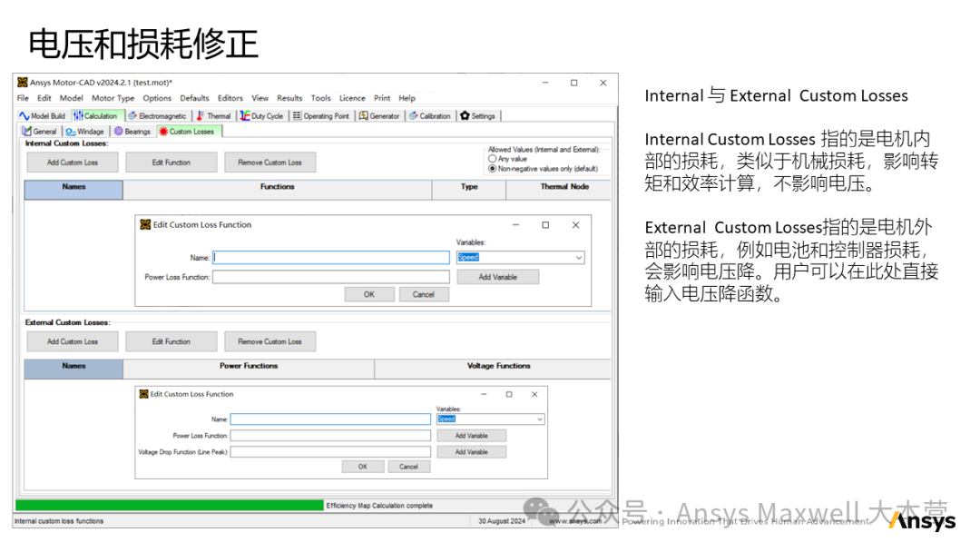Click the Motor-CAD icon in main title bar
This screenshot has height=552, width=980.
(x=23, y=83)
